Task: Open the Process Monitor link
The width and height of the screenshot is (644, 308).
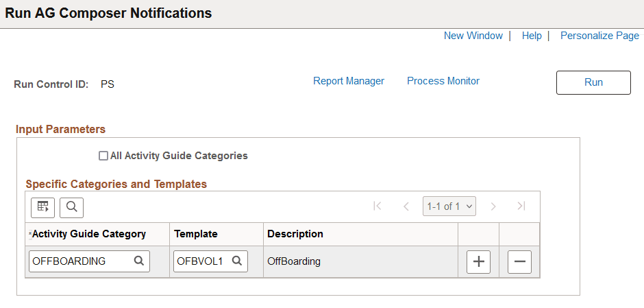Action: pyautogui.click(x=443, y=81)
